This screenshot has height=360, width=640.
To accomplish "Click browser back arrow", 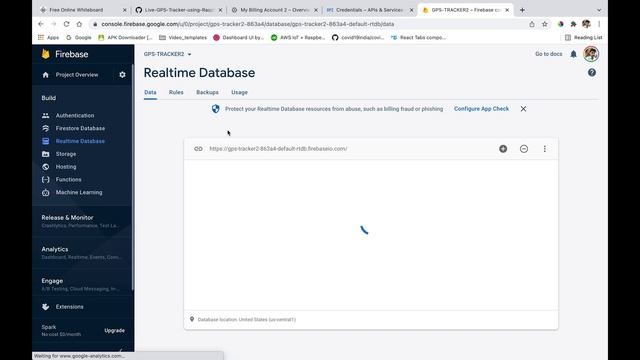I will click(41, 24).
